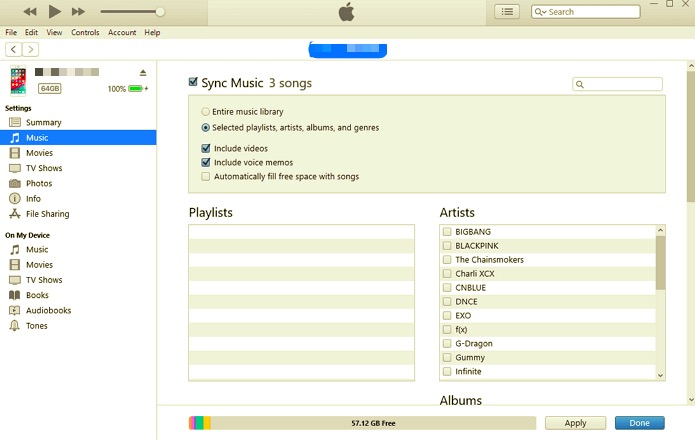This screenshot has height=440, width=695.
Task: Check the BIGBANG artist
Action: coord(447,232)
